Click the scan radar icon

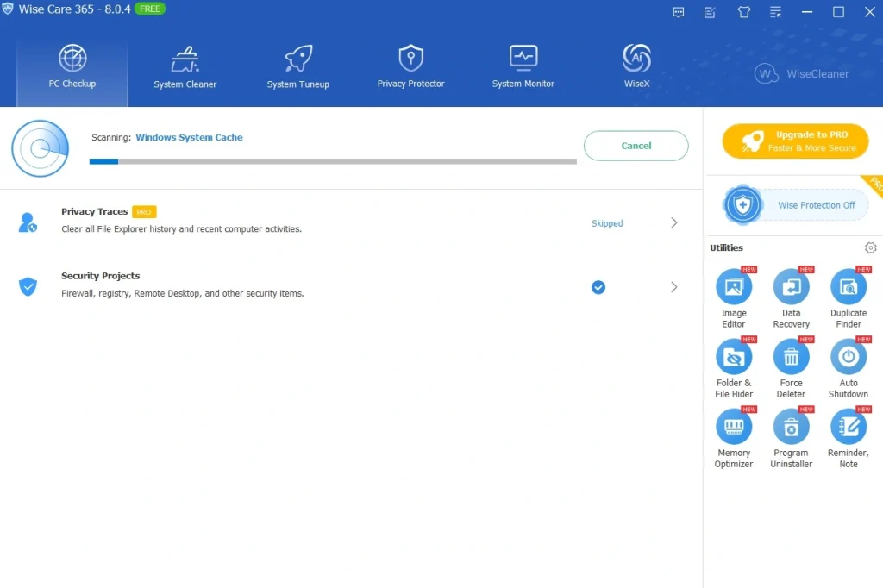click(40, 148)
